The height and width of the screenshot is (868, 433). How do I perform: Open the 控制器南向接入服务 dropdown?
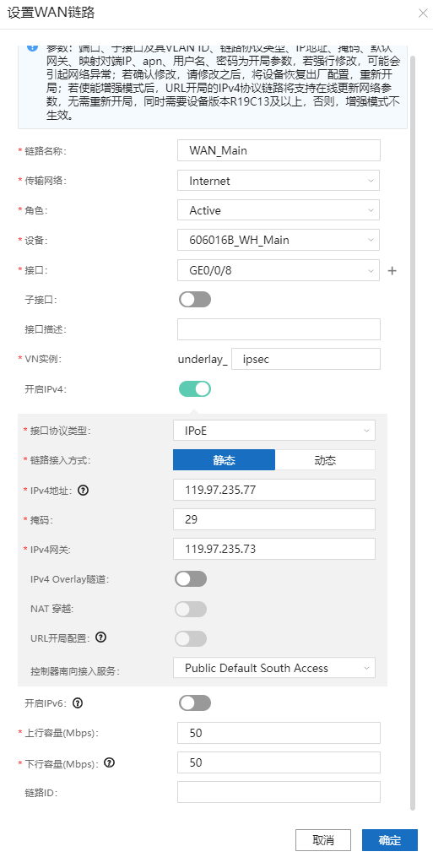click(274, 668)
